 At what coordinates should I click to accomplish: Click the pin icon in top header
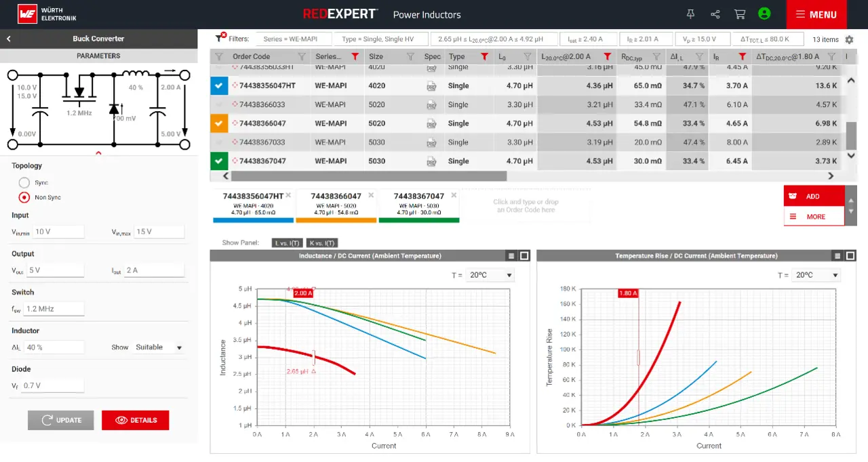(x=690, y=14)
